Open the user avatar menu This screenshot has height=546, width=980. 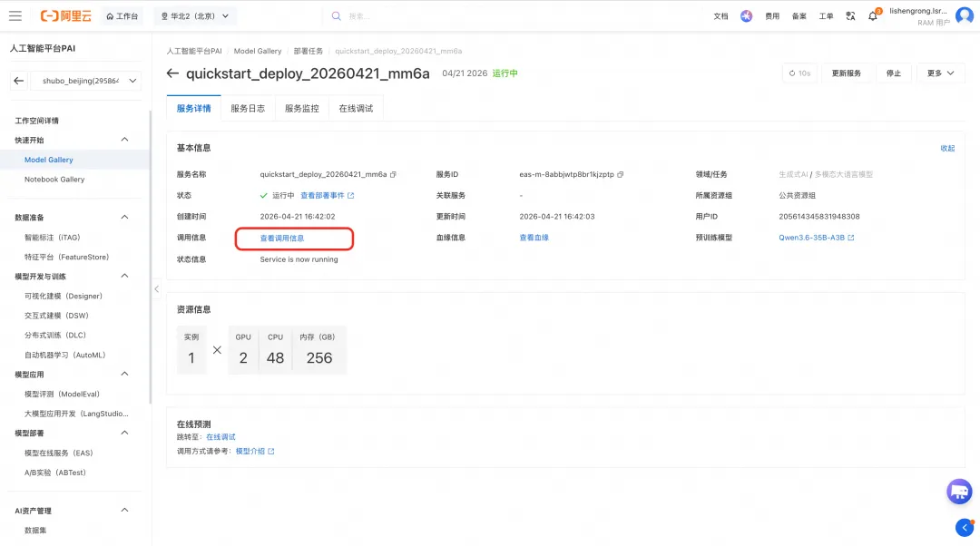click(x=965, y=16)
